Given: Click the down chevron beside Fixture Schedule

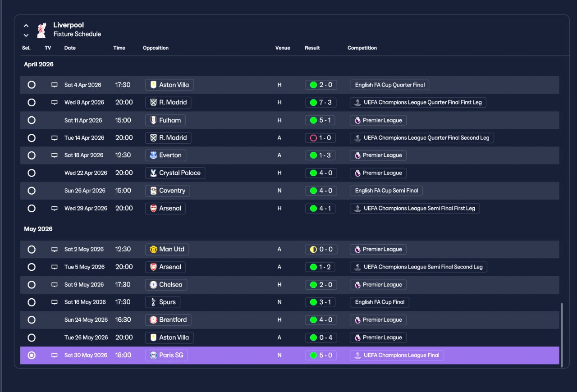Looking at the screenshot, I should point(26,35).
